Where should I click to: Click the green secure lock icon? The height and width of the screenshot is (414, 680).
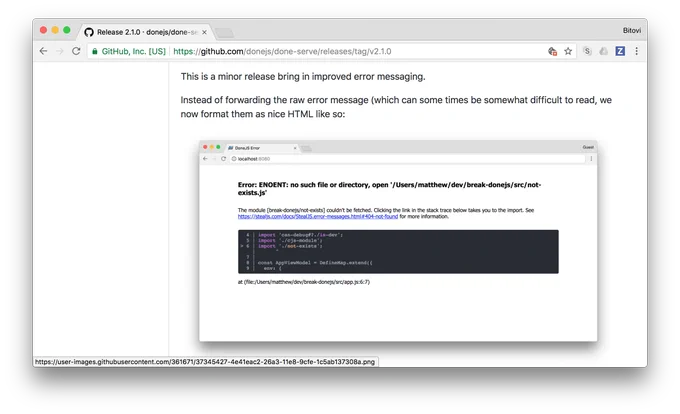(95, 51)
